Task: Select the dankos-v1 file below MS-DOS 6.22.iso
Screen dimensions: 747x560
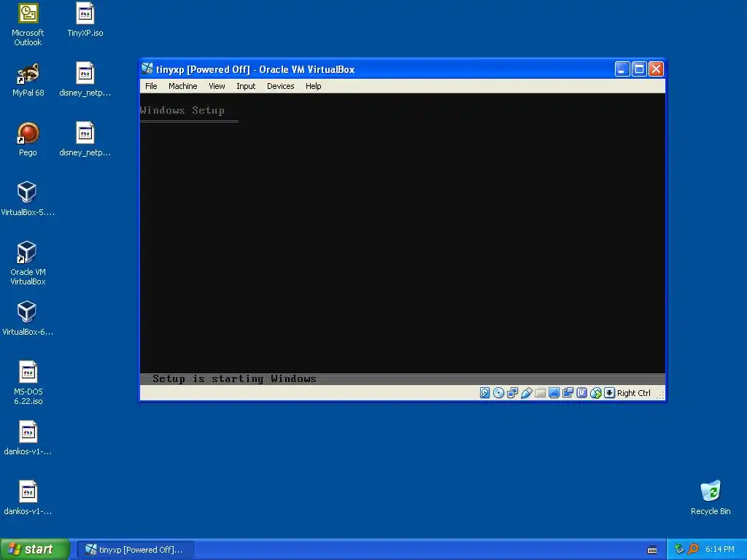Action: pyautogui.click(x=28, y=438)
